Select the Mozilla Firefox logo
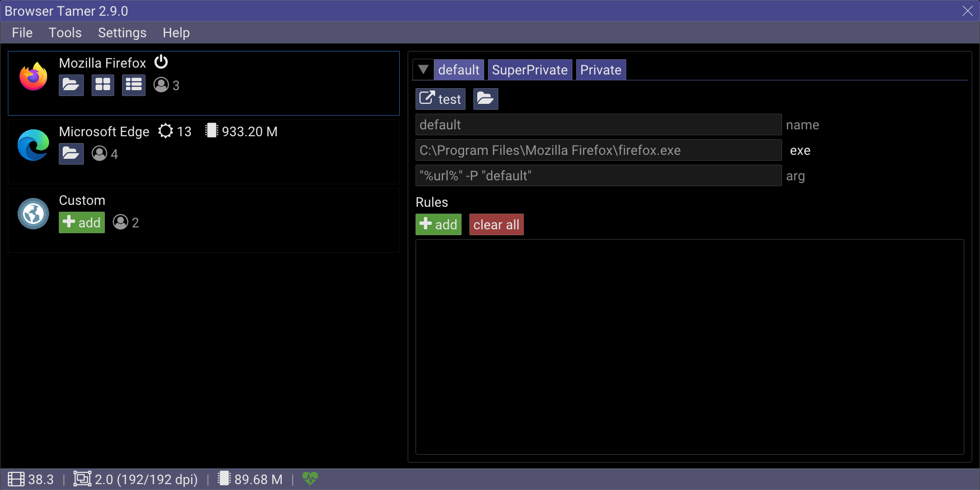Screen dimensions: 980x490 33,76
